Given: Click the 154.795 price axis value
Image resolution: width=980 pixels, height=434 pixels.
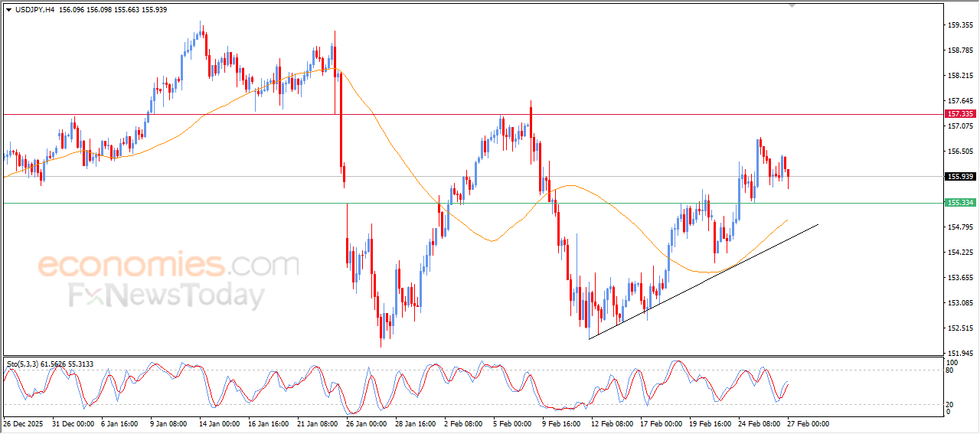Looking at the screenshot, I should click(x=959, y=227).
